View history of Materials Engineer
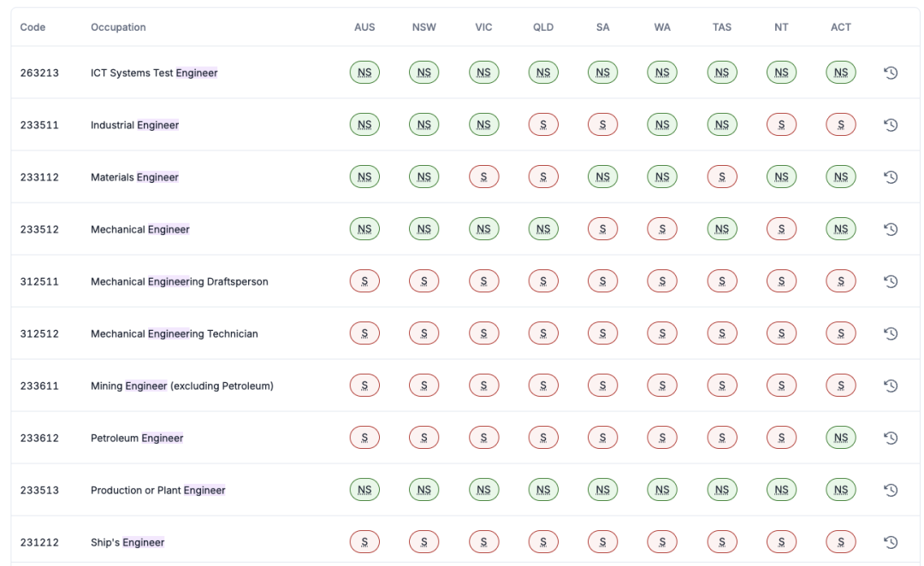 coord(891,177)
